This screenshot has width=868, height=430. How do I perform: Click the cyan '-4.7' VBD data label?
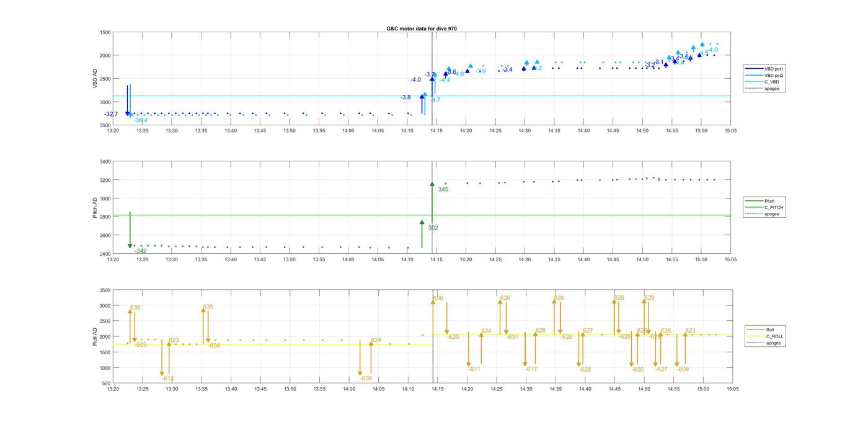pyautogui.click(x=435, y=100)
